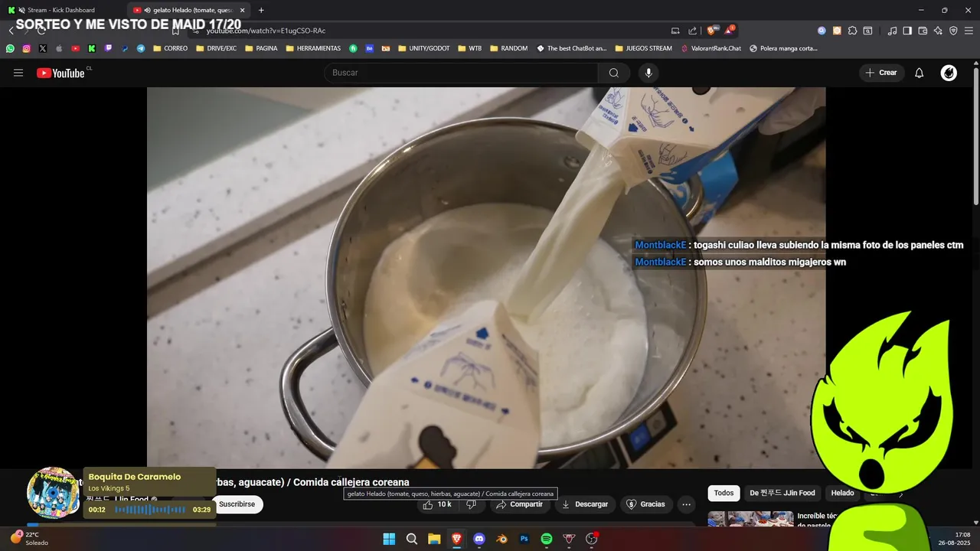Open The best ChatBot bookmark
This screenshot has height=551, width=980.
click(x=571, y=48)
